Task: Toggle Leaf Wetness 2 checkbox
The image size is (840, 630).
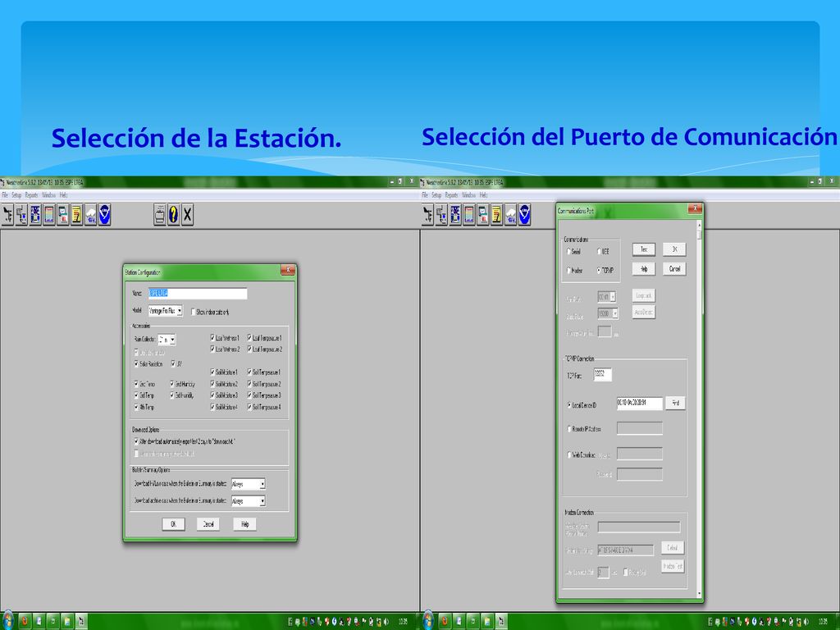Action: (212, 349)
